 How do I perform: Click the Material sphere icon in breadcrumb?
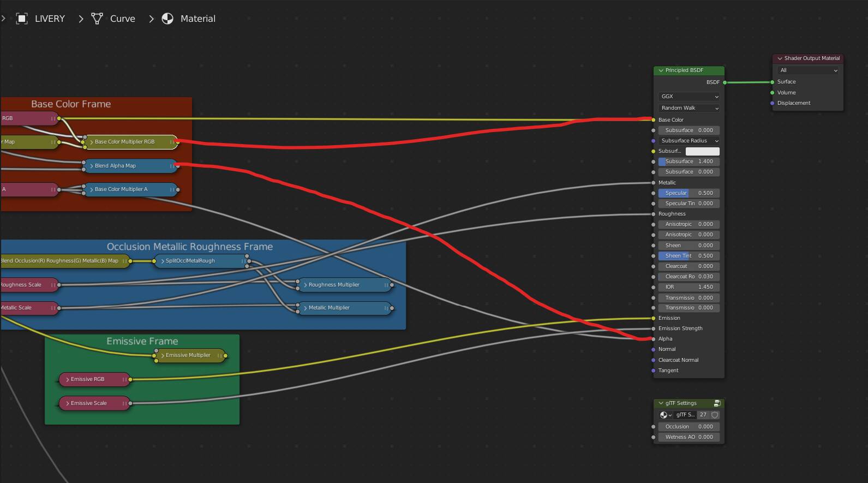(167, 19)
